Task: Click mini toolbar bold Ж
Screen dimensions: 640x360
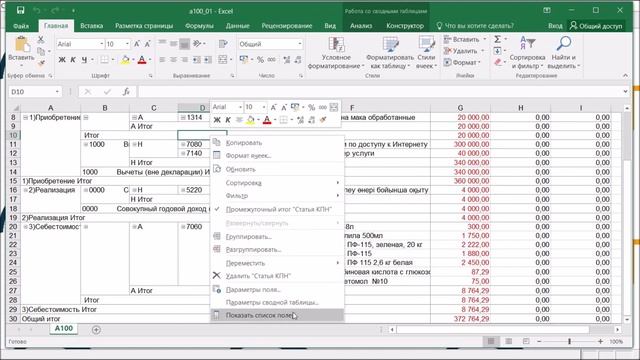Action: 217,120
